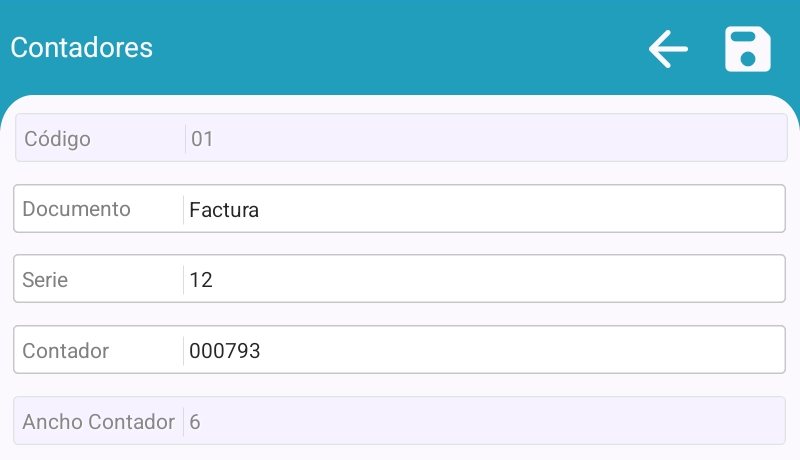Click empty header space beside Contadores title
The image size is (800, 460).
[400, 48]
